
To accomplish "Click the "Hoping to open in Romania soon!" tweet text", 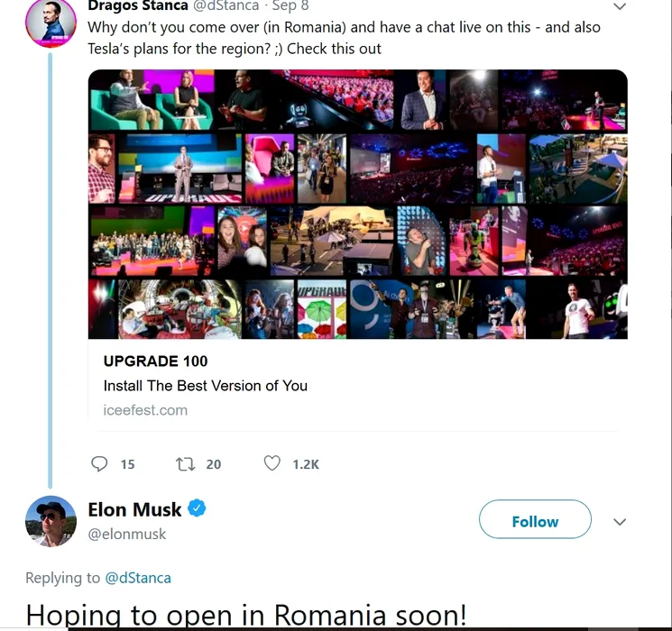I will point(246,616).
